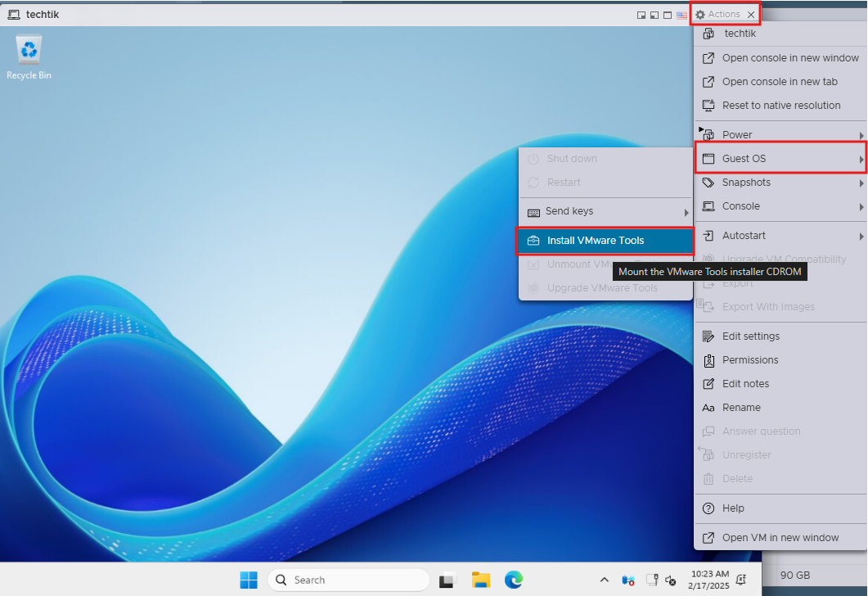Expand the Power submenu
868x596 pixels.
point(780,134)
